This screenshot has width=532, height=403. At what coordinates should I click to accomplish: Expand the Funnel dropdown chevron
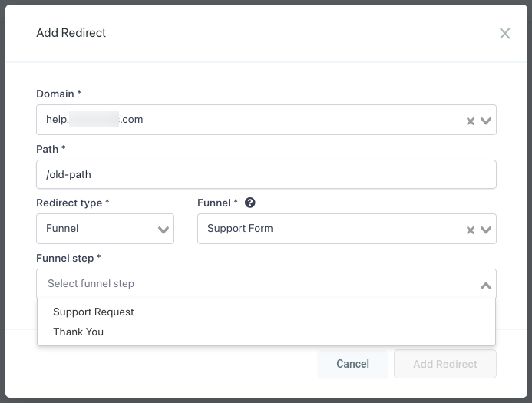[x=485, y=229]
